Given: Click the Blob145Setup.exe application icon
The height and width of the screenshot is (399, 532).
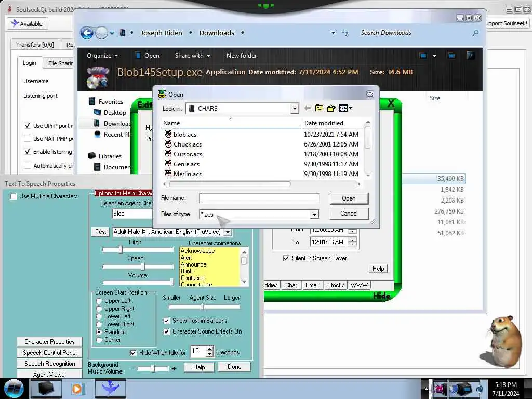Looking at the screenshot, I should coord(98,77).
